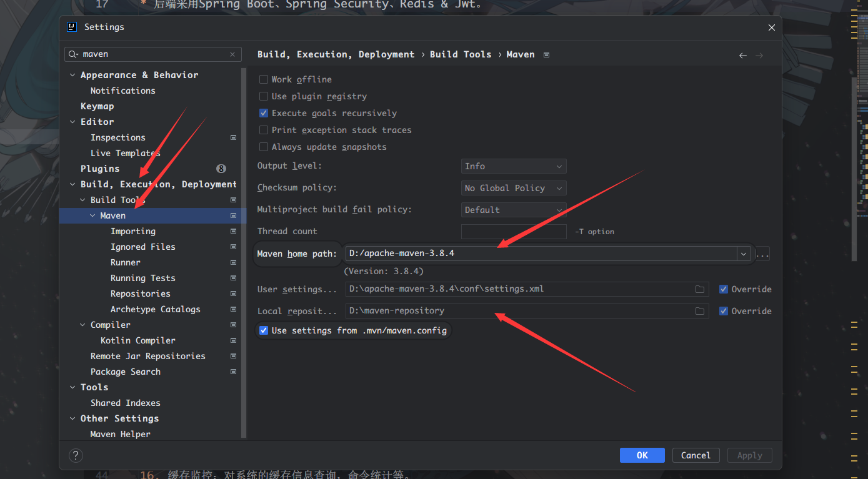Open the help question mark button

click(x=75, y=455)
